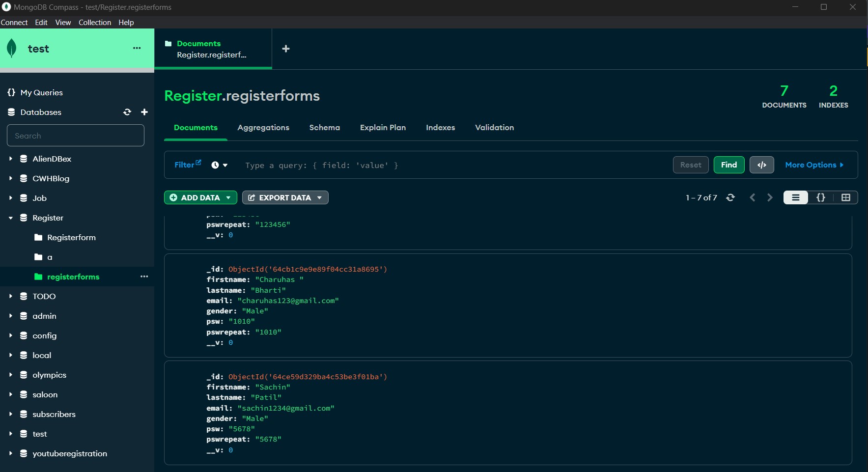Expand the saloon database
868x472 pixels.
(x=10, y=394)
